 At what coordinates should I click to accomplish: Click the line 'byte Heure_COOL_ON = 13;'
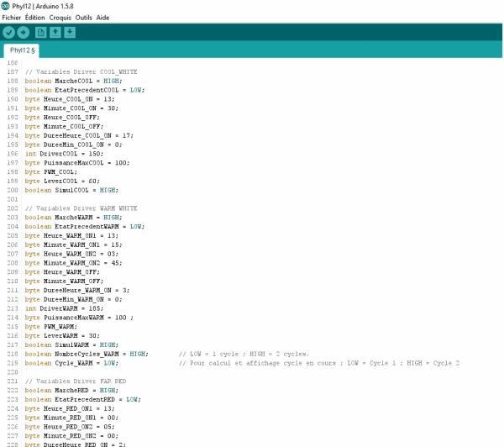[x=70, y=99]
